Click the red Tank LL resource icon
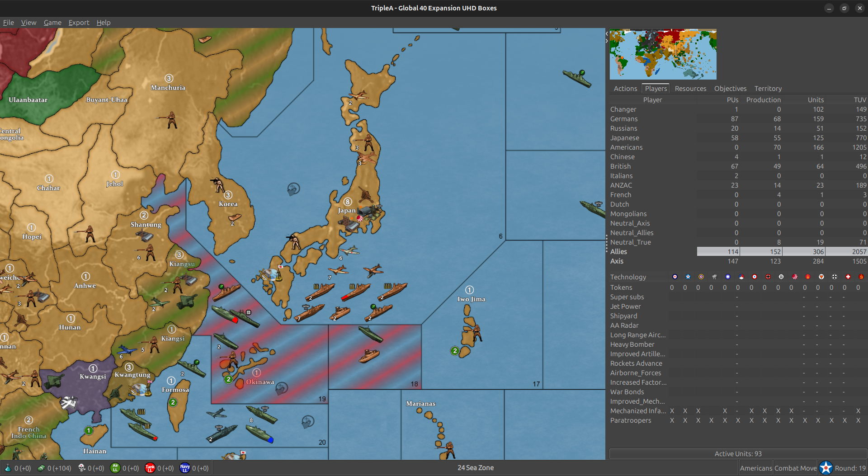The image size is (868, 476). [x=150, y=468]
